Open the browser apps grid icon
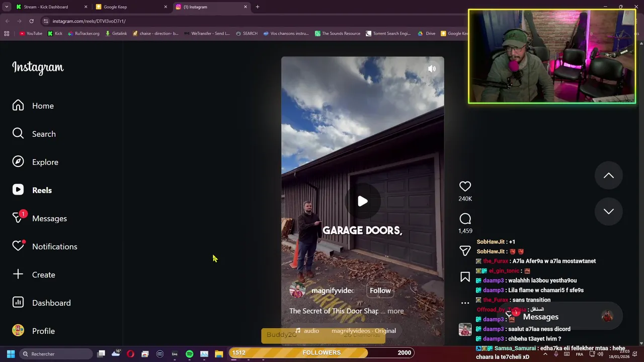 coord(7,34)
